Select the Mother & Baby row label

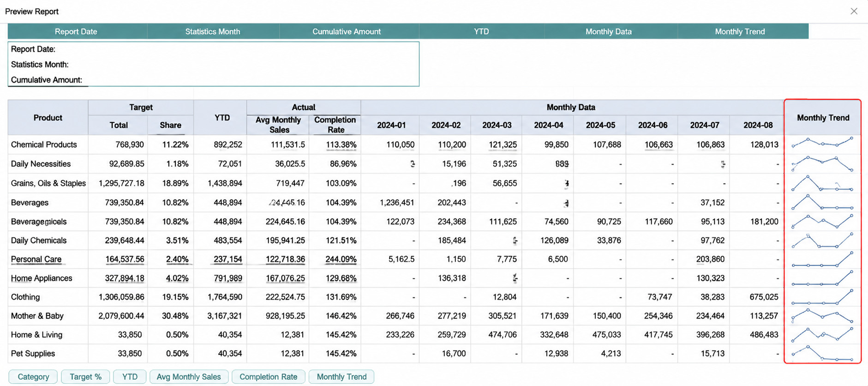point(37,316)
